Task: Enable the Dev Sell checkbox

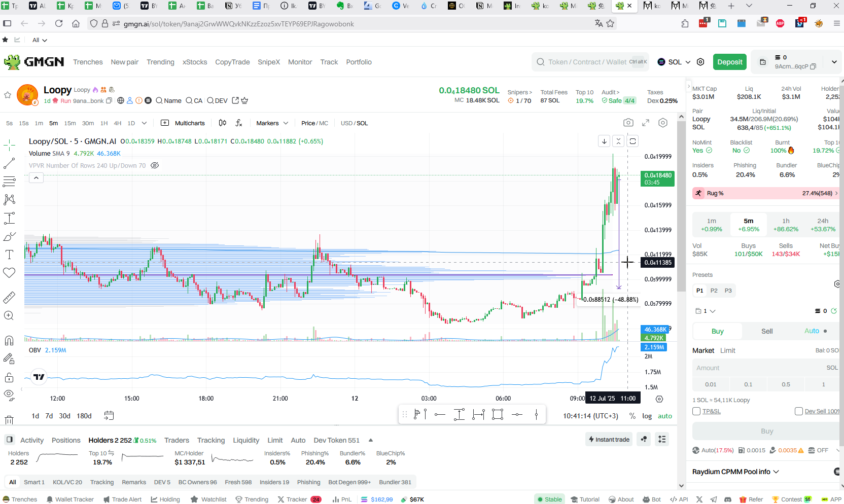Action: (799, 411)
